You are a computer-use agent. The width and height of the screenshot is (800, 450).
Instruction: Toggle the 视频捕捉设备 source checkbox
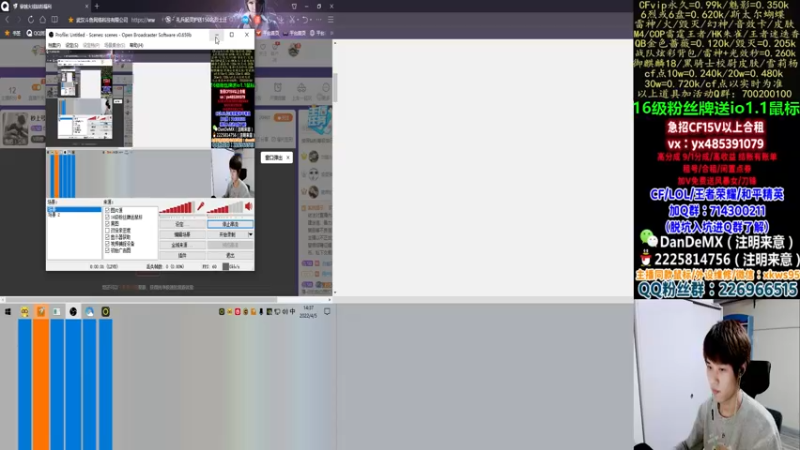click(x=107, y=244)
